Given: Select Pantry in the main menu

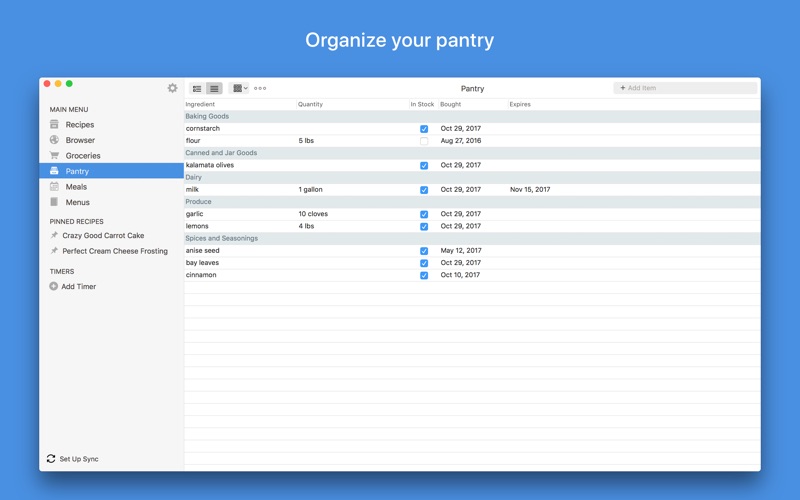Looking at the screenshot, I should point(77,171).
